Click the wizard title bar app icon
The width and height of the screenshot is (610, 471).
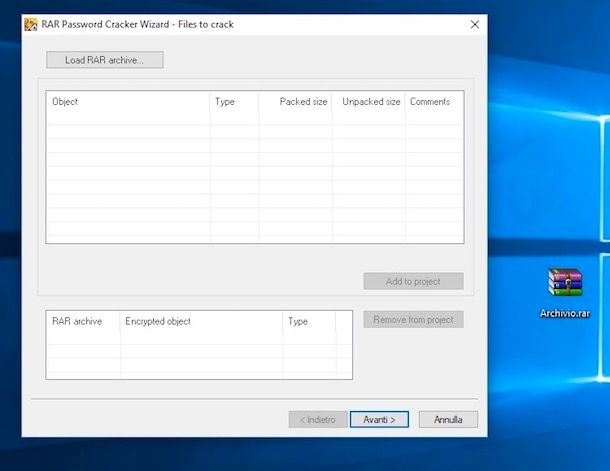click(x=31, y=25)
